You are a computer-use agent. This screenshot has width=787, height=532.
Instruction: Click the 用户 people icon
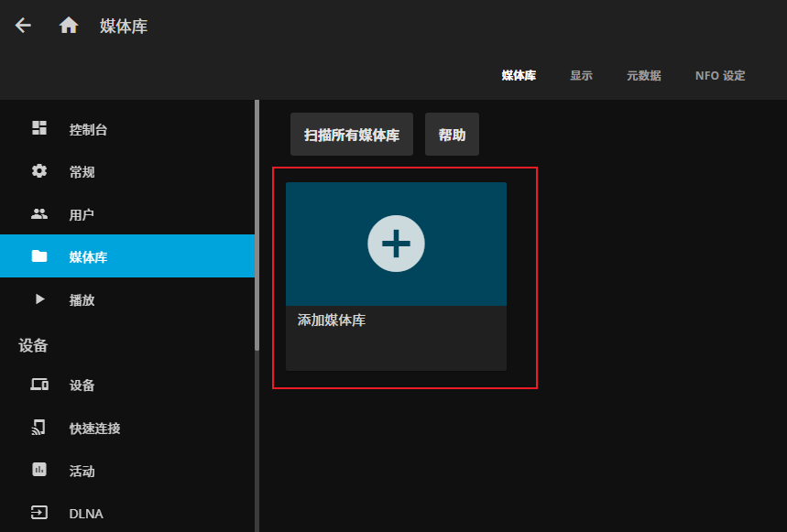coord(39,214)
